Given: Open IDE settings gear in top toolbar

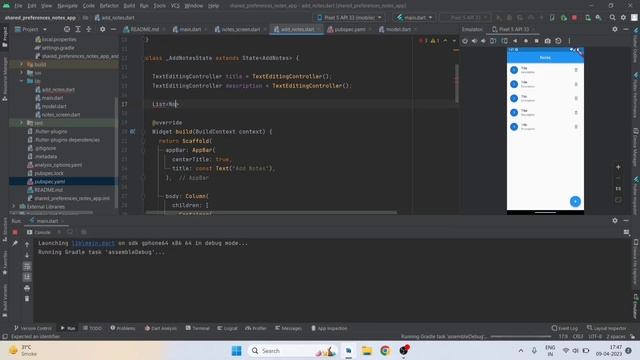Looking at the screenshot, I should click(623, 18).
